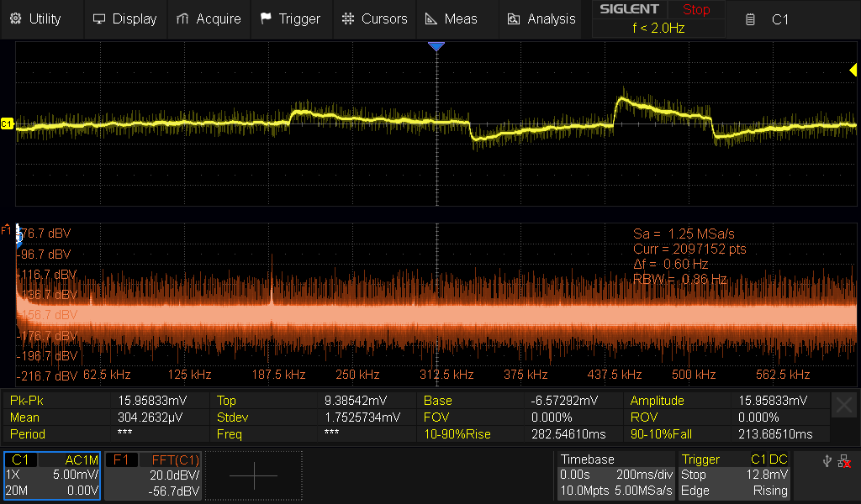
Task: Click the f < 2.0Hz frequency counter
Action: (x=658, y=28)
